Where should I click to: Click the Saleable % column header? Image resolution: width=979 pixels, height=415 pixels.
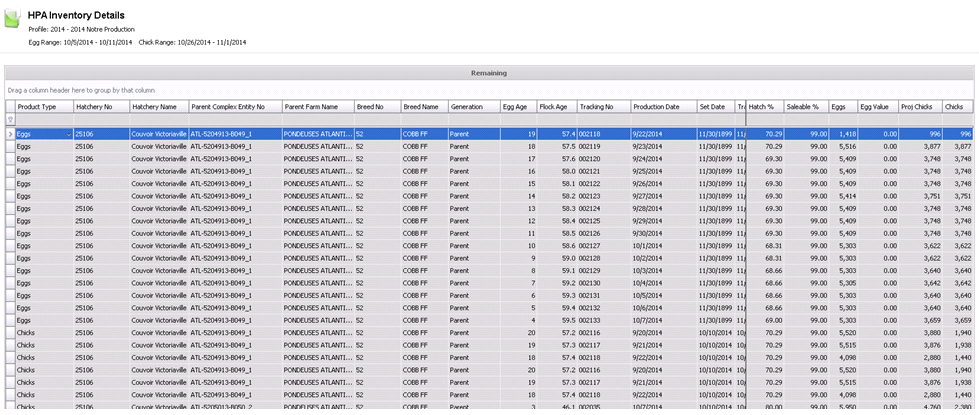pos(807,107)
